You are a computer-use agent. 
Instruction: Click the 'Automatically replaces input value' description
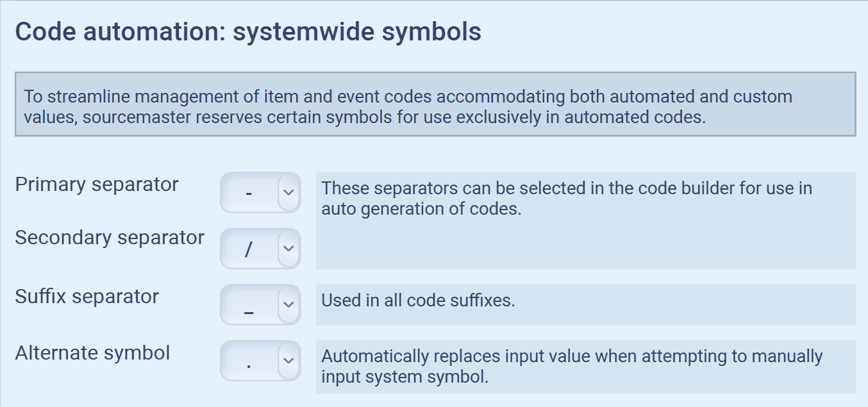(x=571, y=366)
